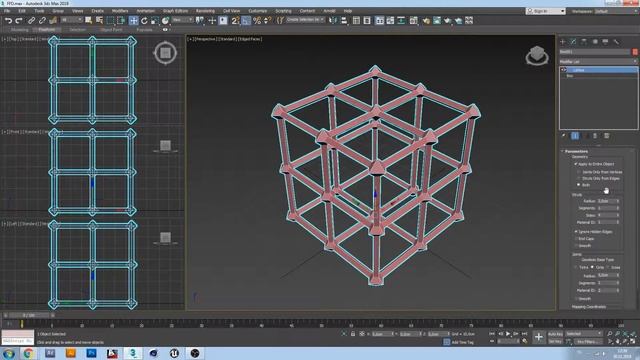Switch to the Motion command panel
Screen dimensions: 640x360
click(x=595, y=42)
